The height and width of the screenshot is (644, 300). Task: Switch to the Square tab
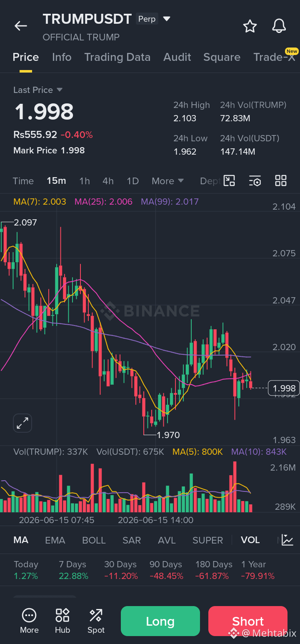tap(222, 57)
